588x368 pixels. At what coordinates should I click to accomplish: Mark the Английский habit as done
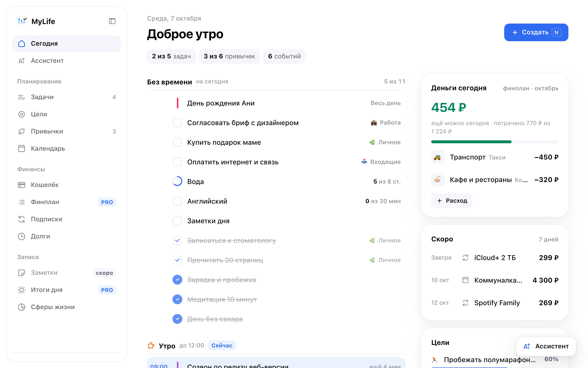pyautogui.click(x=177, y=201)
